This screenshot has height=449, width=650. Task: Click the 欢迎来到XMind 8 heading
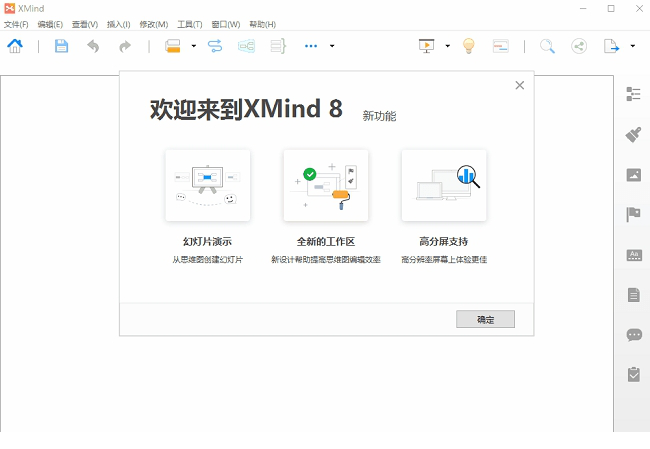coord(246,109)
